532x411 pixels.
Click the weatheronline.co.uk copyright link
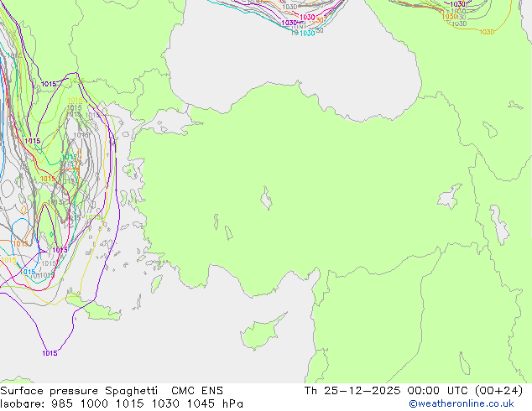[x=462, y=403]
